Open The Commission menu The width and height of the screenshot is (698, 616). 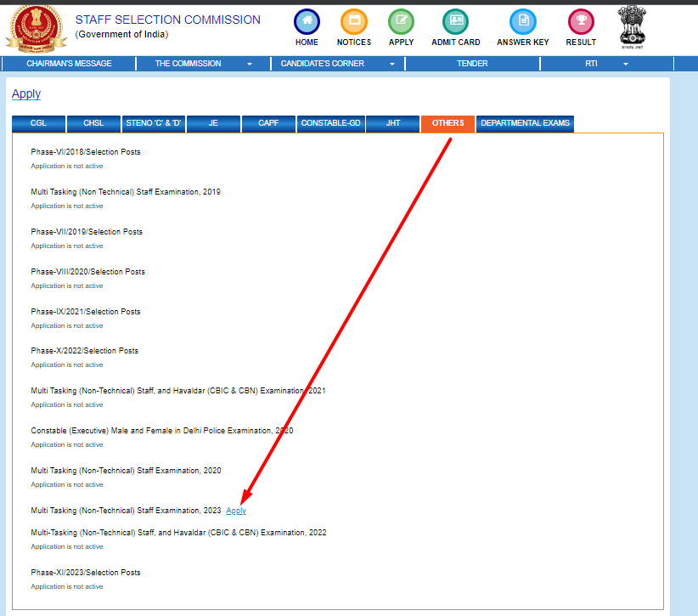click(189, 64)
